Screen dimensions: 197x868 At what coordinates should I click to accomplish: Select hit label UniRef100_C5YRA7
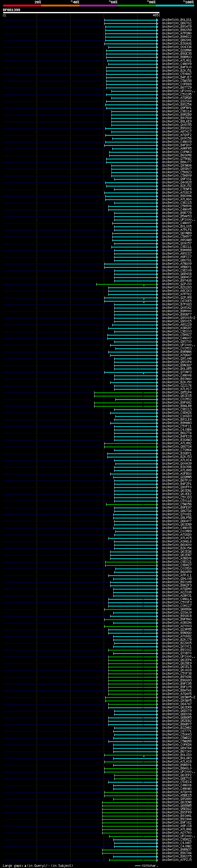pos(176,74)
